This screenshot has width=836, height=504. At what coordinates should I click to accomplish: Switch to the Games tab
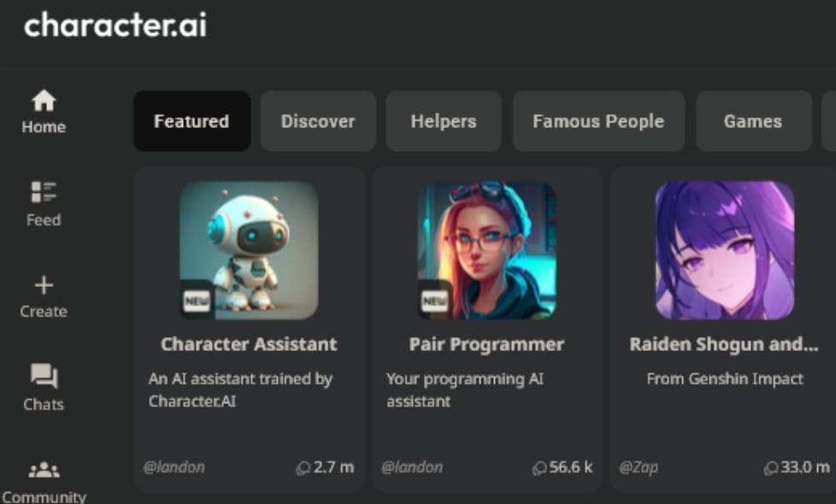[753, 121]
